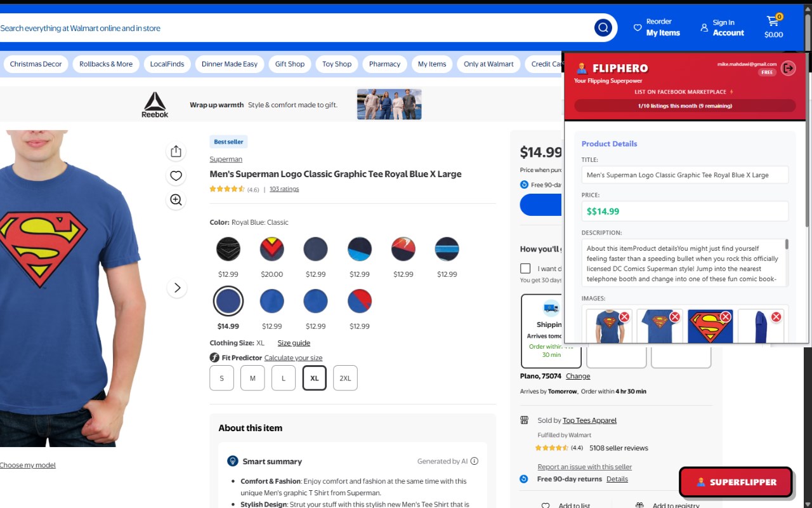The width and height of the screenshot is (812, 508).
Task: Open the Top Tees Apparel seller link
Action: (589, 420)
